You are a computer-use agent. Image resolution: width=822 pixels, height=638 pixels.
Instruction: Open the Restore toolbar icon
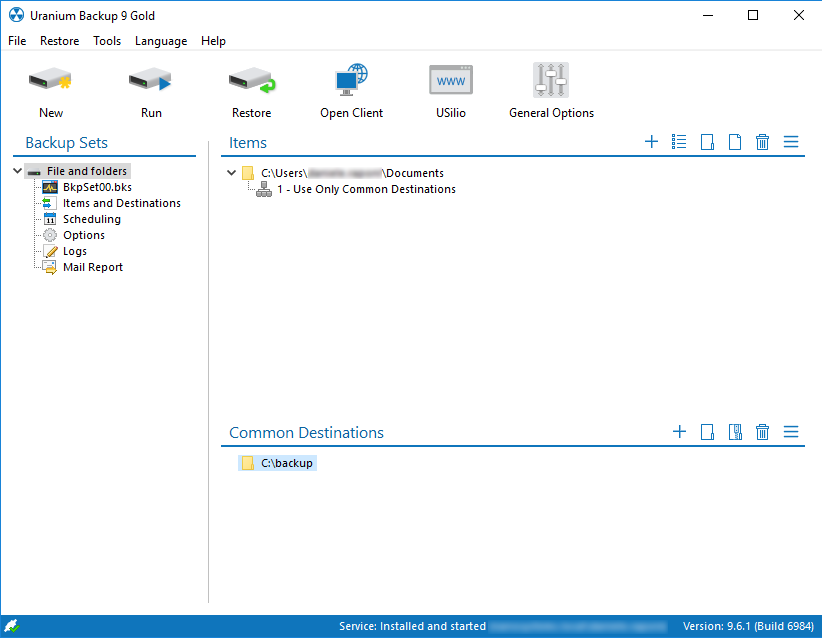pyautogui.click(x=251, y=82)
